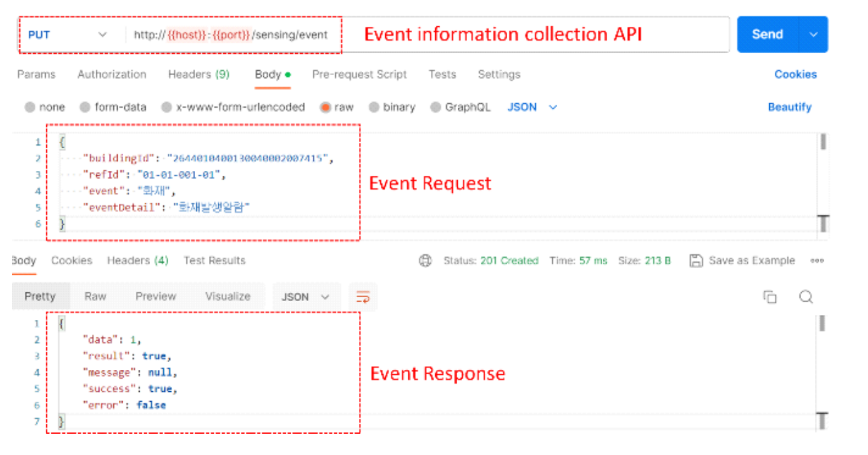Image resolution: width=868 pixels, height=455 pixels.
Task: Expand the Send button arrow dropdown
Action: (814, 35)
